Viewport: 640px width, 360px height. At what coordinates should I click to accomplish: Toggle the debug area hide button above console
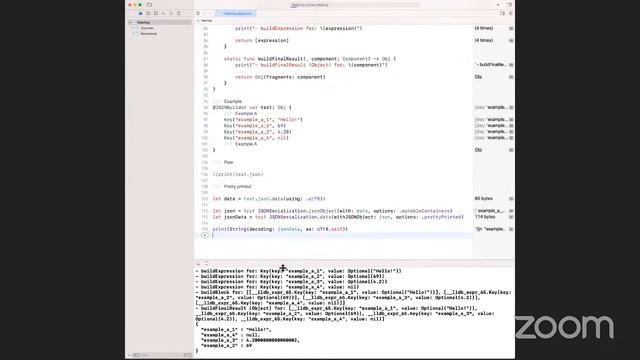(x=198, y=264)
